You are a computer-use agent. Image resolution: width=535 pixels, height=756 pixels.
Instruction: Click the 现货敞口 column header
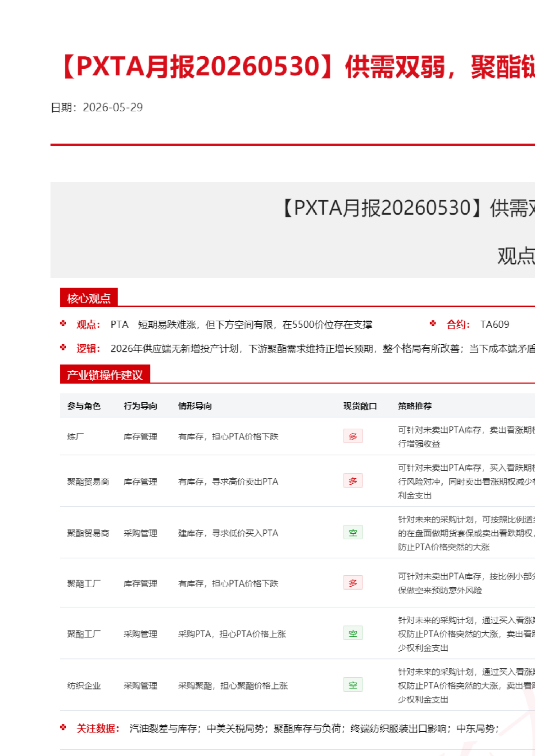pos(360,406)
